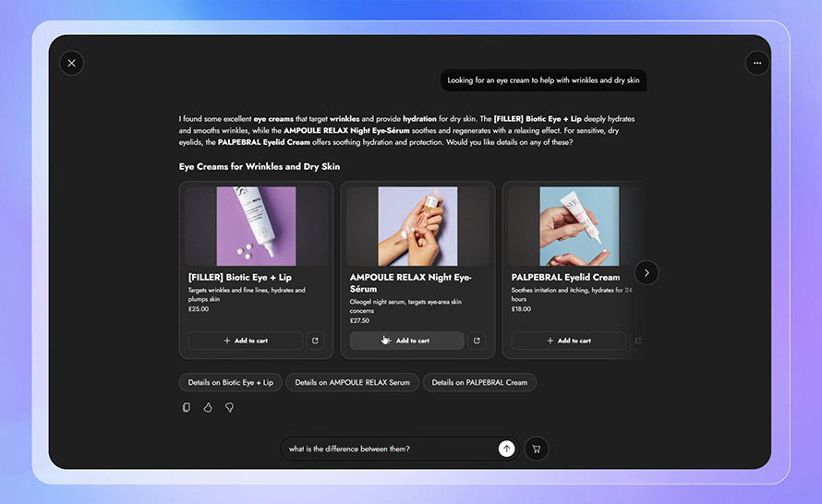The image size is (822, 504).
Task: Open Biotic Eye + Lip product in new window
Action: tap(315, 341)
